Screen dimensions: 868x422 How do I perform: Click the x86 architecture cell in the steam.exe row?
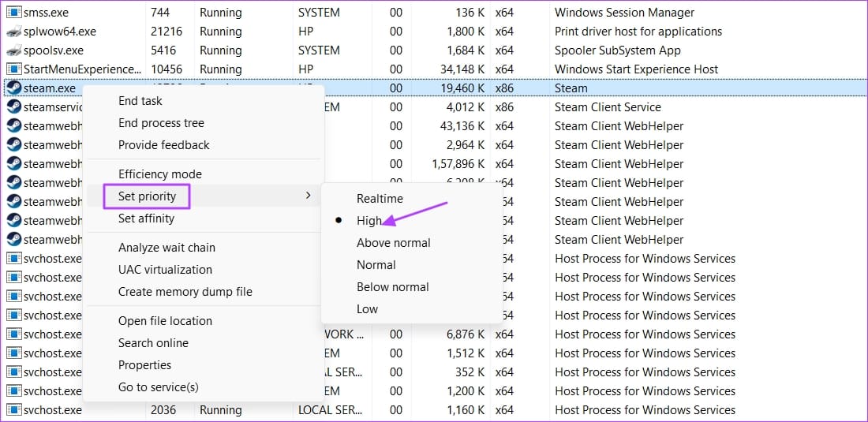[x=504, y=88]
